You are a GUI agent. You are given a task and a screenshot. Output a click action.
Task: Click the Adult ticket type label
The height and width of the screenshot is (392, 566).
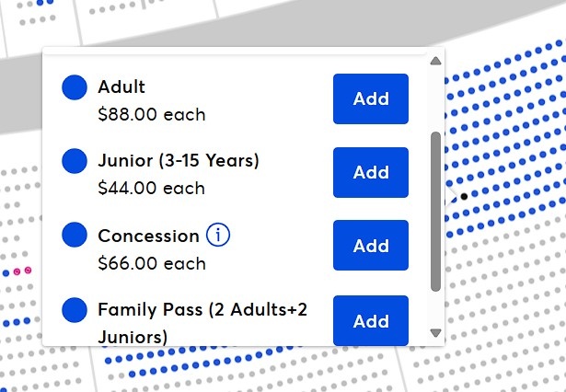click(x=121, y=87)
